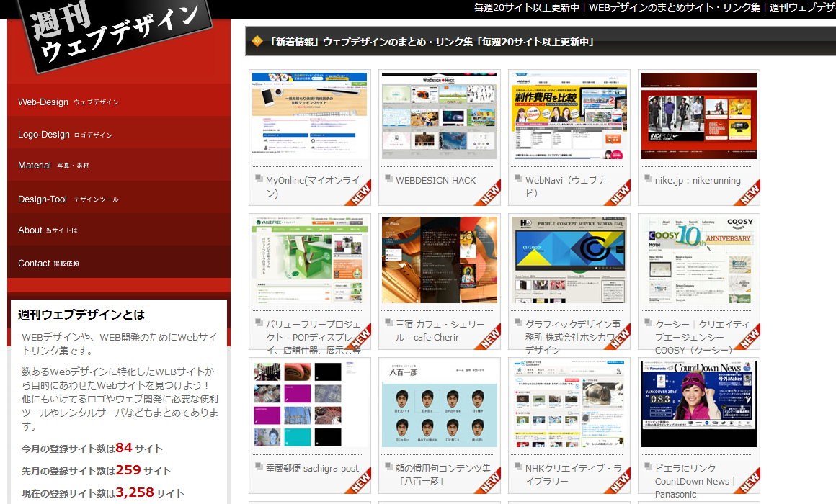Click the bullet icon beside nike.jp title
The height and width of the screenshot is (504, 836).
pos(648,179)
